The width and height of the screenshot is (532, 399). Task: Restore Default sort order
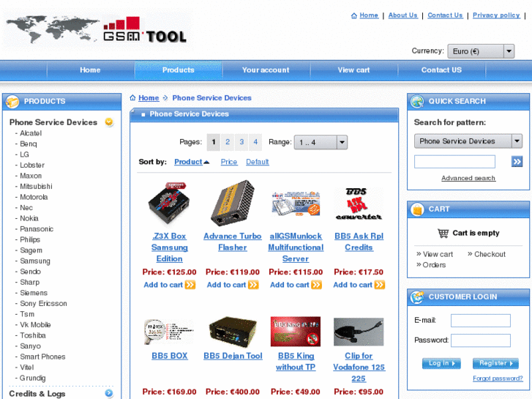[258, 162]
